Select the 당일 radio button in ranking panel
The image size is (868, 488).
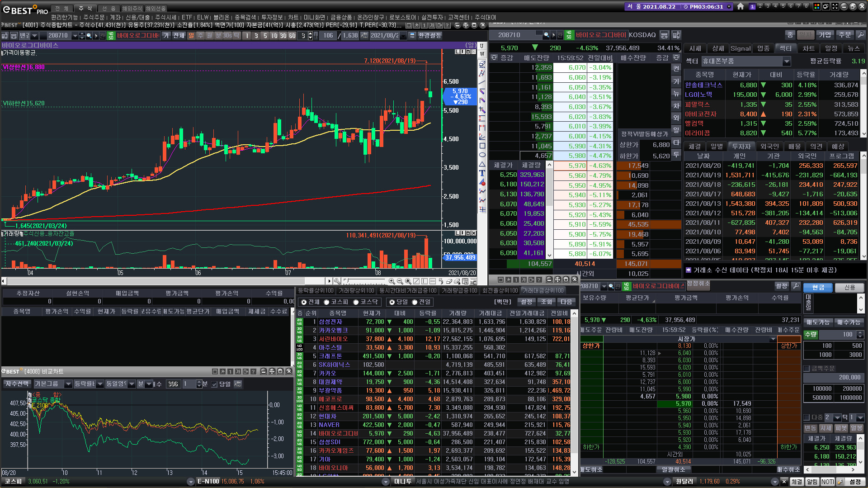point(392,302)
